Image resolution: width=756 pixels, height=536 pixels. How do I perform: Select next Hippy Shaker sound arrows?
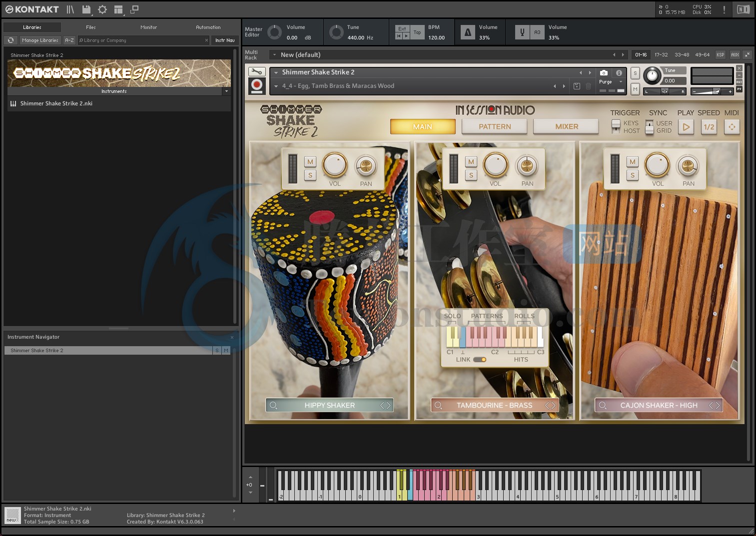385,405
